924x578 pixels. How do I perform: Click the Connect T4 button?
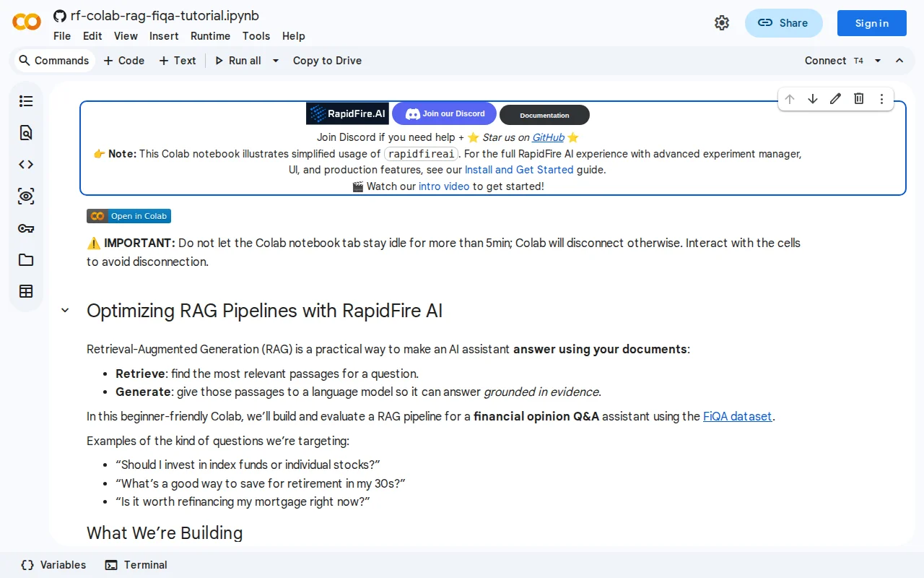(x=834, y=61)
